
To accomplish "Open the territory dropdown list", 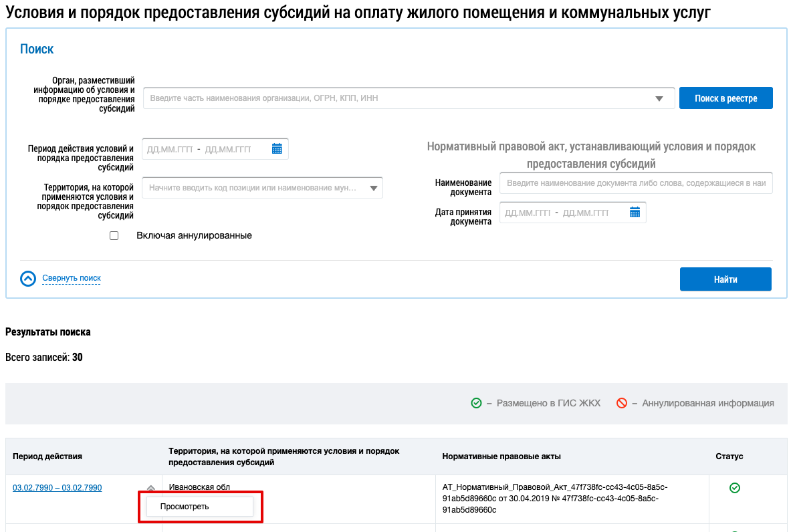I will coord(373,188).
